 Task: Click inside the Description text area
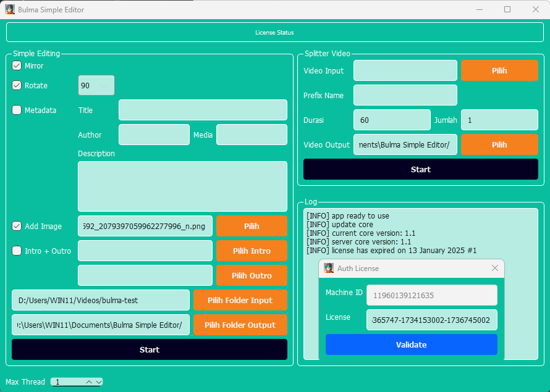pos(182,186)
